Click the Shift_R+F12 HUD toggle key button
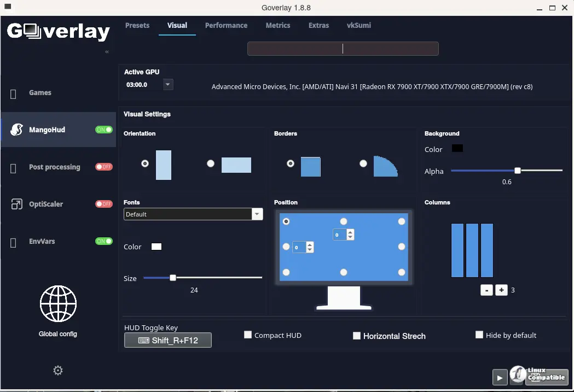Screen dimensions: 574x392 (x=167, y=340)
